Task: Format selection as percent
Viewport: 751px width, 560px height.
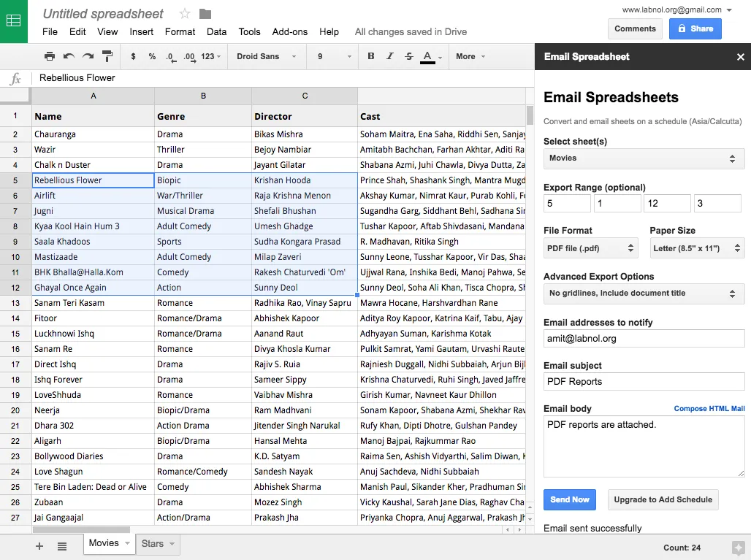Action: tap(153, 56)
